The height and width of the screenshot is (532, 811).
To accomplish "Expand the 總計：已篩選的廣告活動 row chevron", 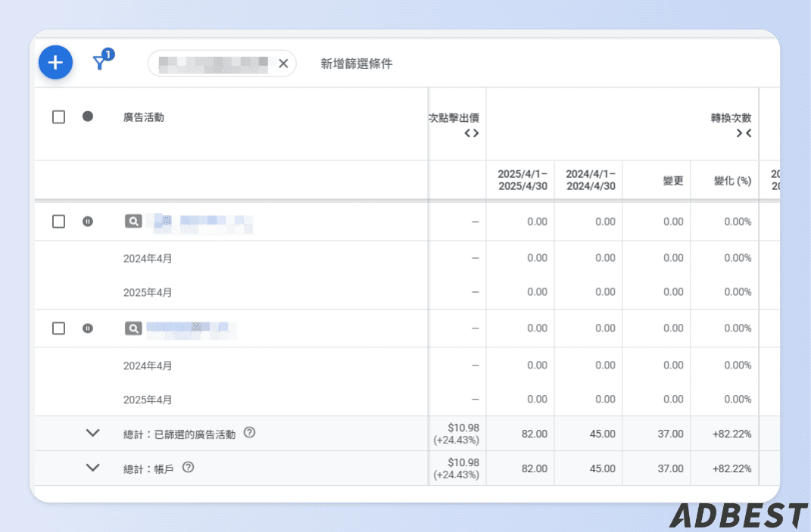I will [93, 433].
